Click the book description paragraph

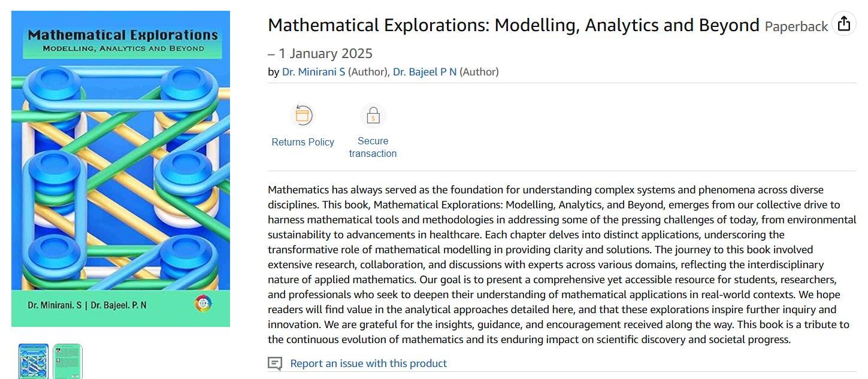click(562, 265)
